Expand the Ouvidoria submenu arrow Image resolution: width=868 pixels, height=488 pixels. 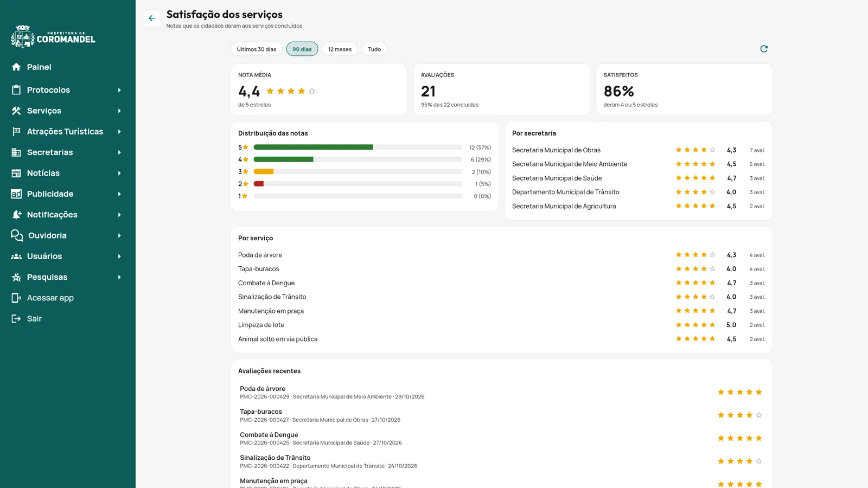tap(119, 235)
